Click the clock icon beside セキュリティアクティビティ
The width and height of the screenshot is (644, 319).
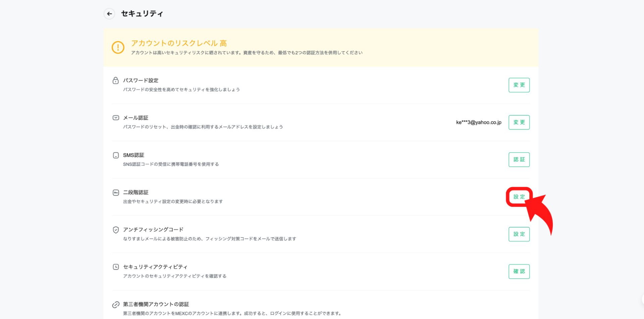pos(116,267)
